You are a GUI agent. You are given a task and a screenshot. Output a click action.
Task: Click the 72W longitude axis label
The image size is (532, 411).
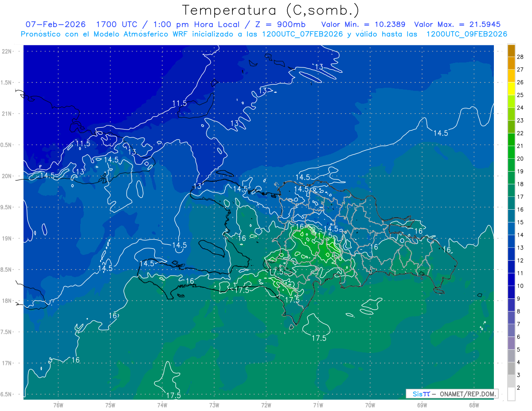coord(266,405)
